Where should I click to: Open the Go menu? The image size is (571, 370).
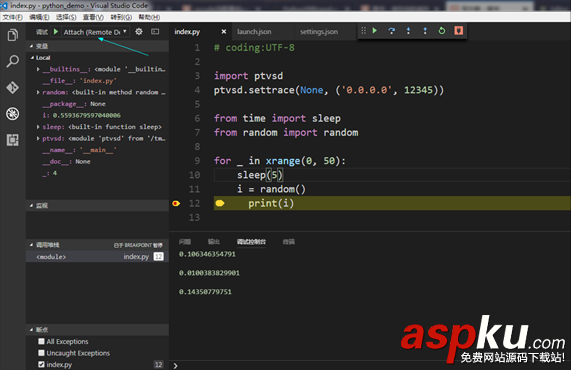[x=121, y=17]
